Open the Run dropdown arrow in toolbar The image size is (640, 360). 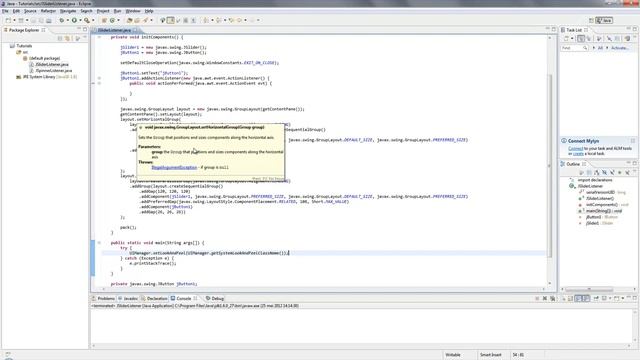click(x=80, y=20)
